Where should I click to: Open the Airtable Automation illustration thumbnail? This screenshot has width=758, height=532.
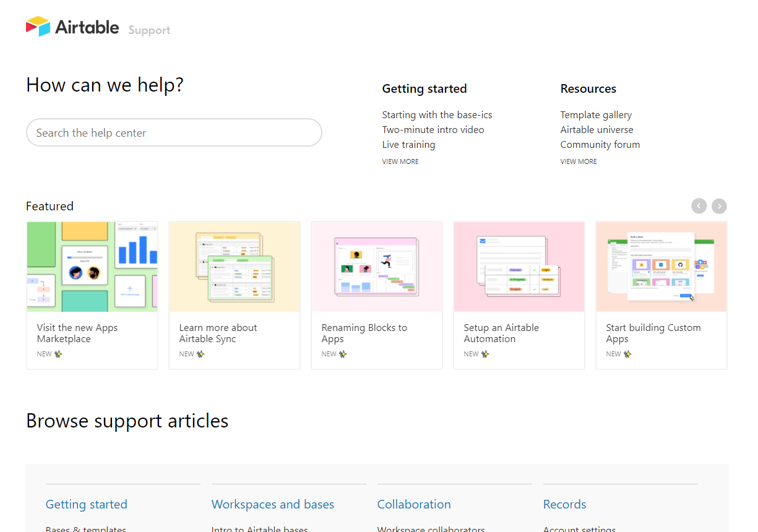[x=519, y=267]
